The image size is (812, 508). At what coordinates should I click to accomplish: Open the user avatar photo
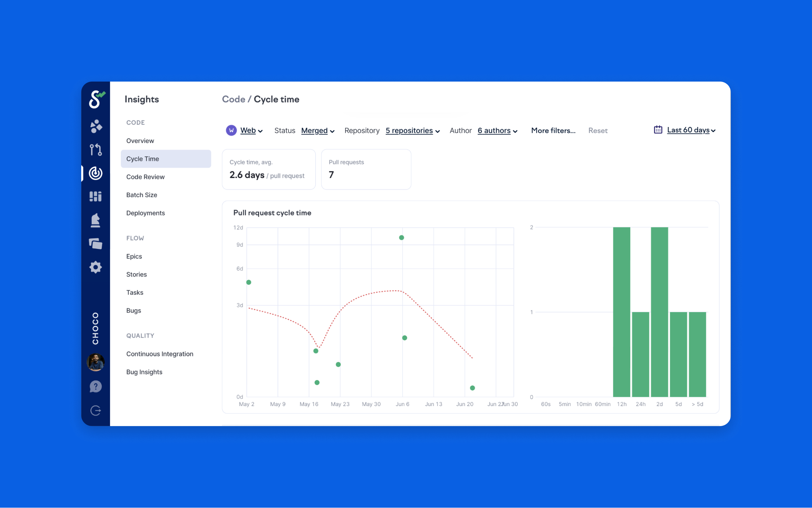[x=96, y=362]
